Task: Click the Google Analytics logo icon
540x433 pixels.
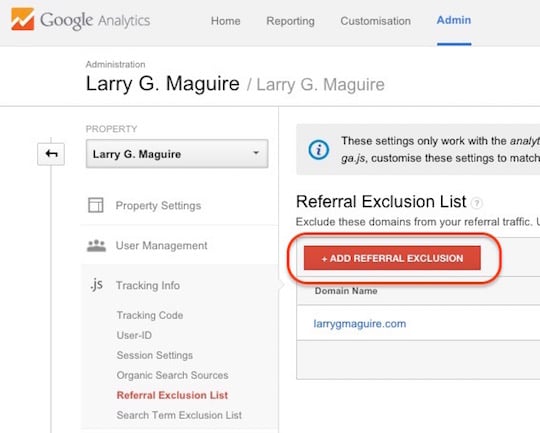Action: click(x=23, y=19)
